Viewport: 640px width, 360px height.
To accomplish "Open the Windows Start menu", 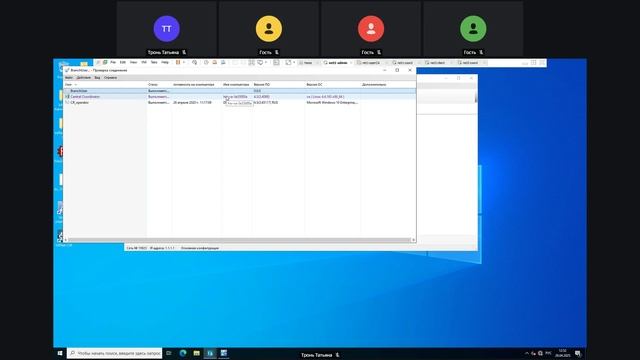I will pos(60,353).
